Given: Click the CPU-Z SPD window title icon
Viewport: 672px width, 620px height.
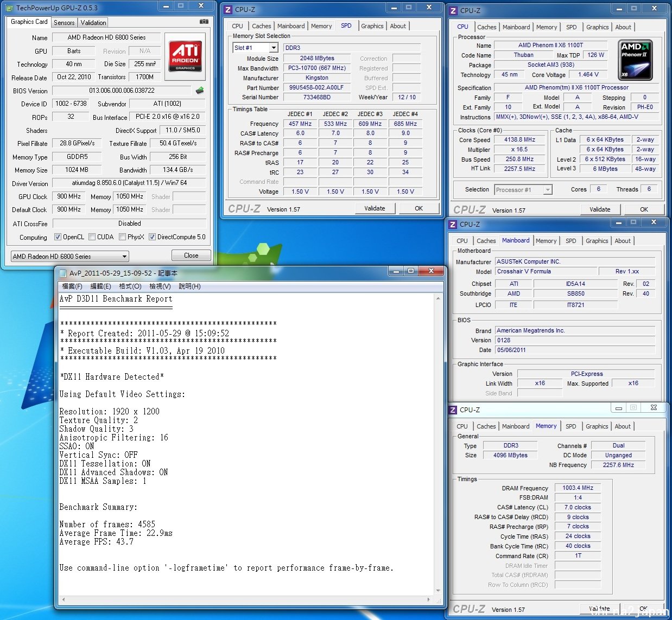Looking at the screenshot, I should (x=228, y=9).
